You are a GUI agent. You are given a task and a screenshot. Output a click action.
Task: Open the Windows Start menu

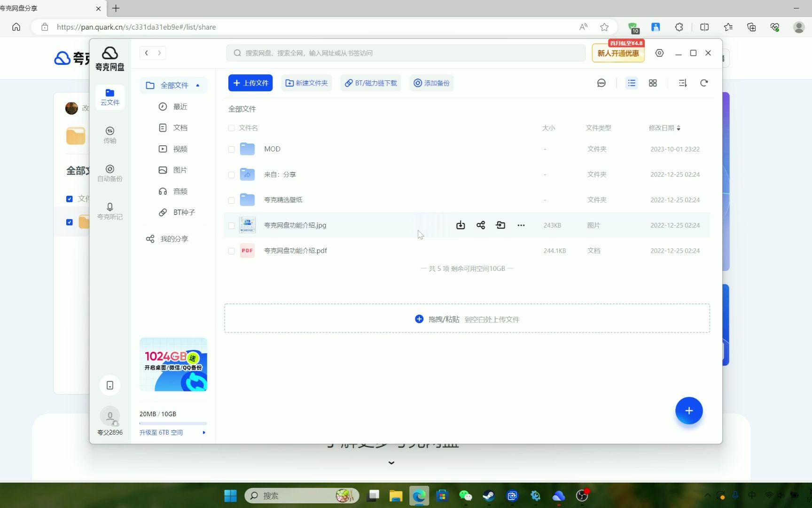tap(230, 495)
